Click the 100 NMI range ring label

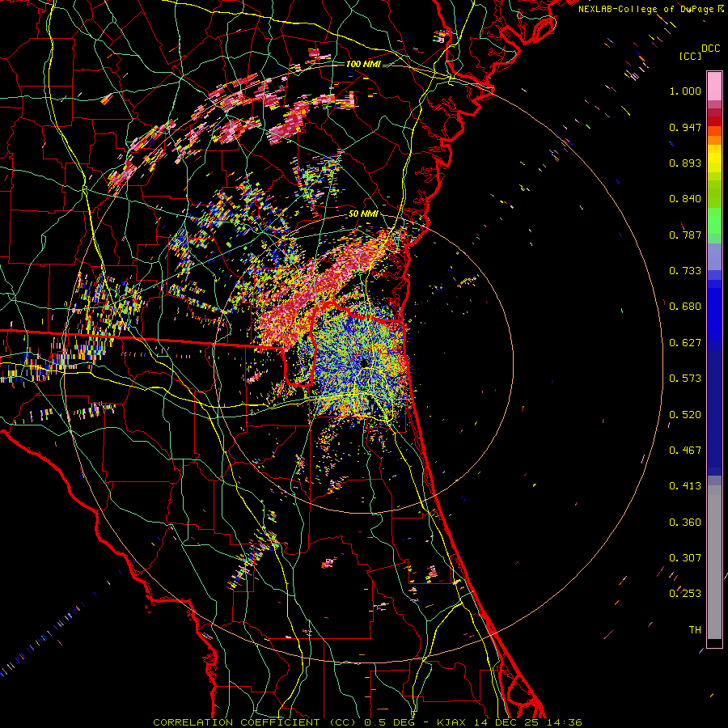click(x=363, y=64)
